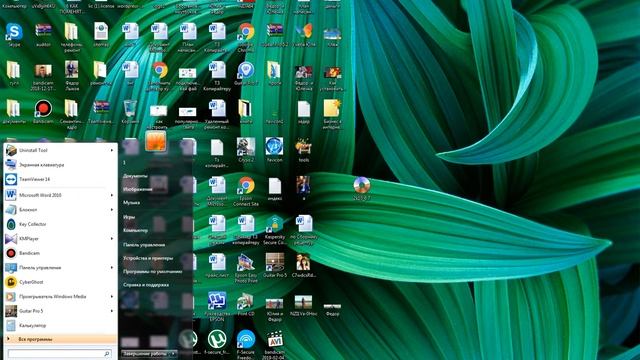Select the Руководства EPSON desktop icon

tap(217, 307)
